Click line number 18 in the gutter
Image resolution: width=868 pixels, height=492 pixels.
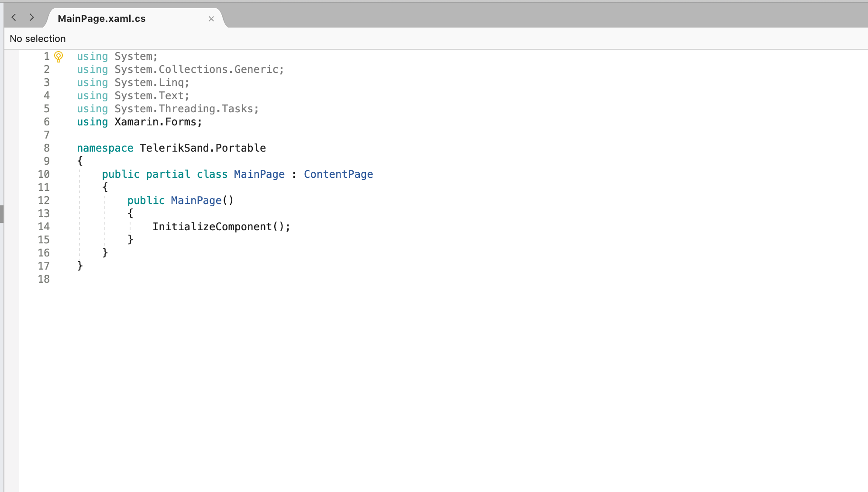(x=44, y=279)
